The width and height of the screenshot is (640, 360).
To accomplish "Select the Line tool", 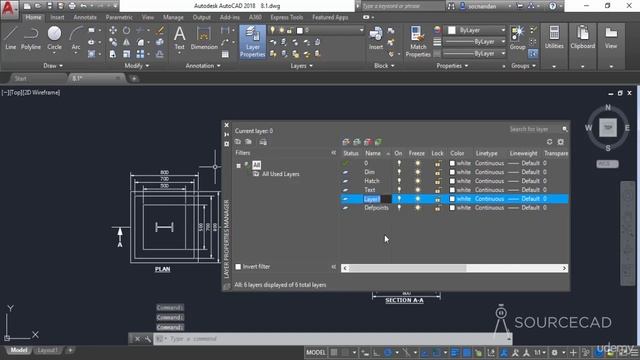I will pyautogui.click(x=11, y=38).
